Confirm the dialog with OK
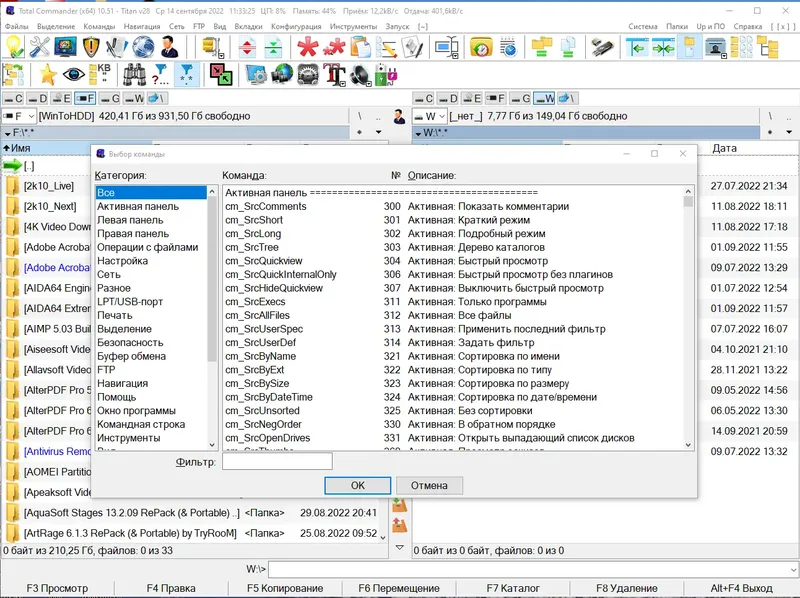Viewport: 800px width, 598px height. [x=358, y=485]
